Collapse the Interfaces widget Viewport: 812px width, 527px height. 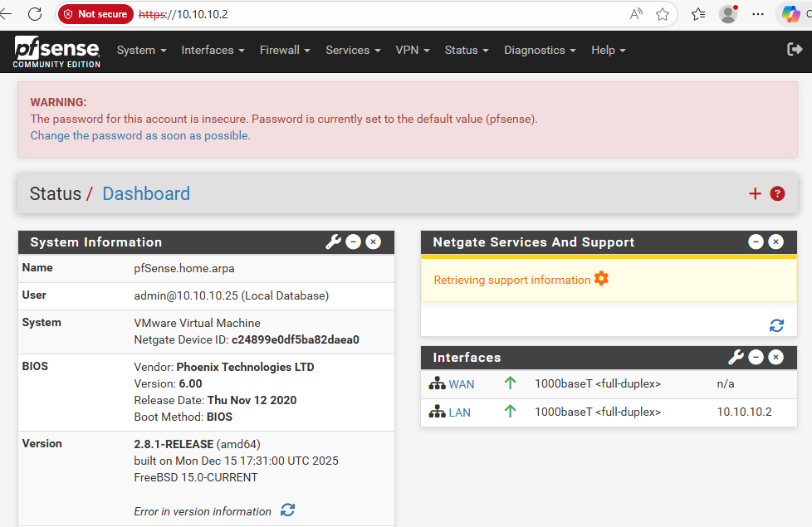click(x=756, y=357)
